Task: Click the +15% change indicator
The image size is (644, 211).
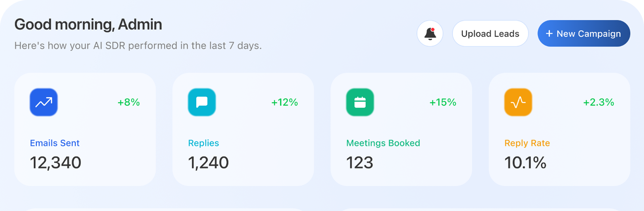Action: [443, 102]
